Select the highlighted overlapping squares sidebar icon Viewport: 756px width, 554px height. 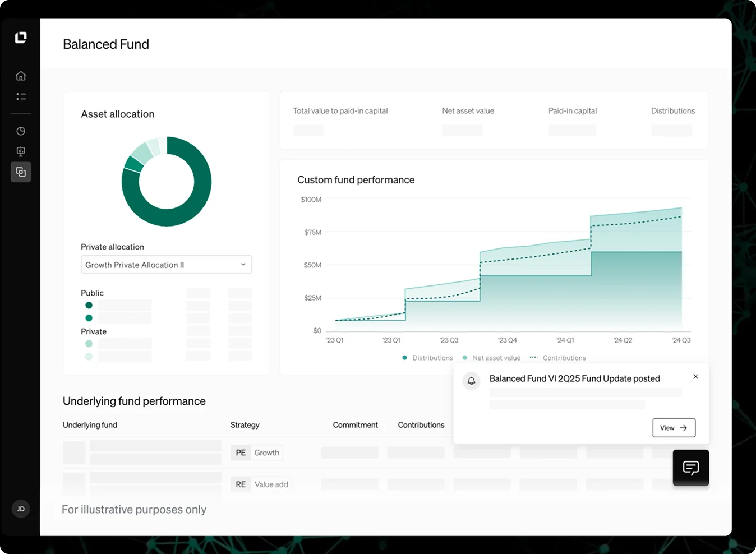click(x=21, y=172)
